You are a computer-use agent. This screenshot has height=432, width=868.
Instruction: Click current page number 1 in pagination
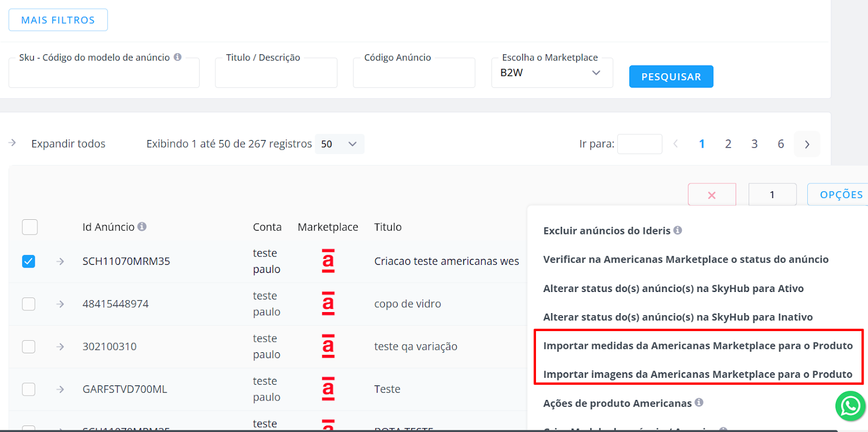702,144
